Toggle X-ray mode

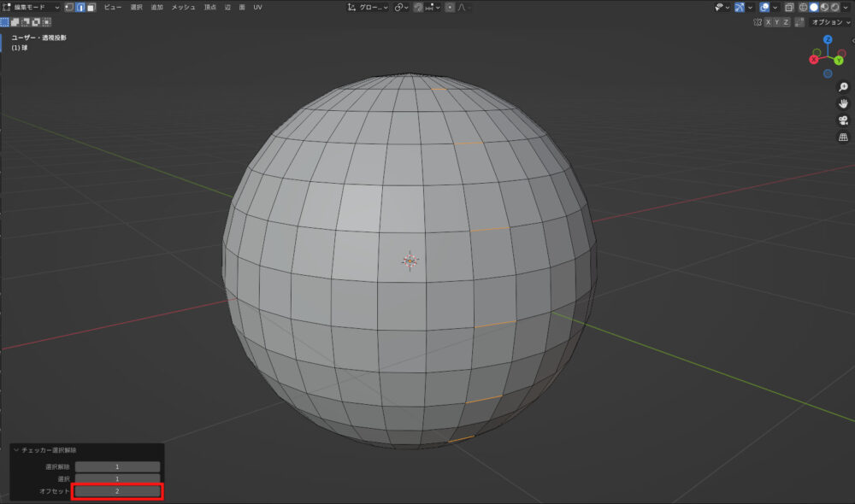(x=789, y=7)
